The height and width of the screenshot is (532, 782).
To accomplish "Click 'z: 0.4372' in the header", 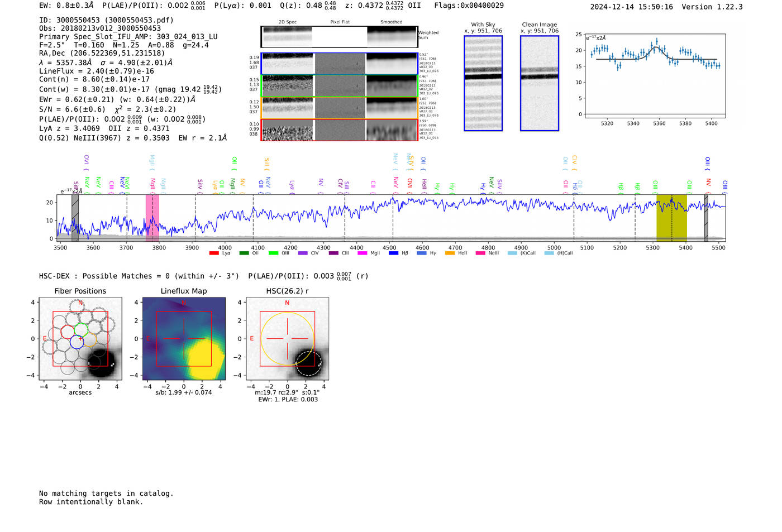I will coord(374,6).
